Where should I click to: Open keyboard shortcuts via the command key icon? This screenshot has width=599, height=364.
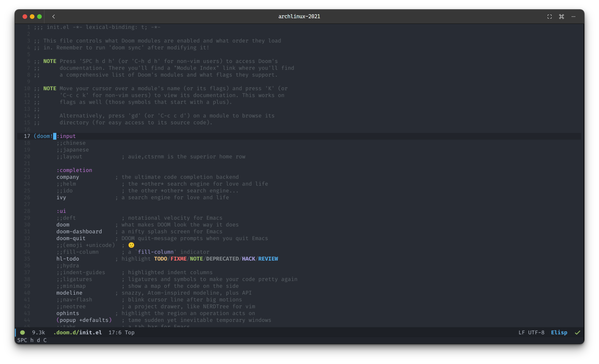pos(562,17)
